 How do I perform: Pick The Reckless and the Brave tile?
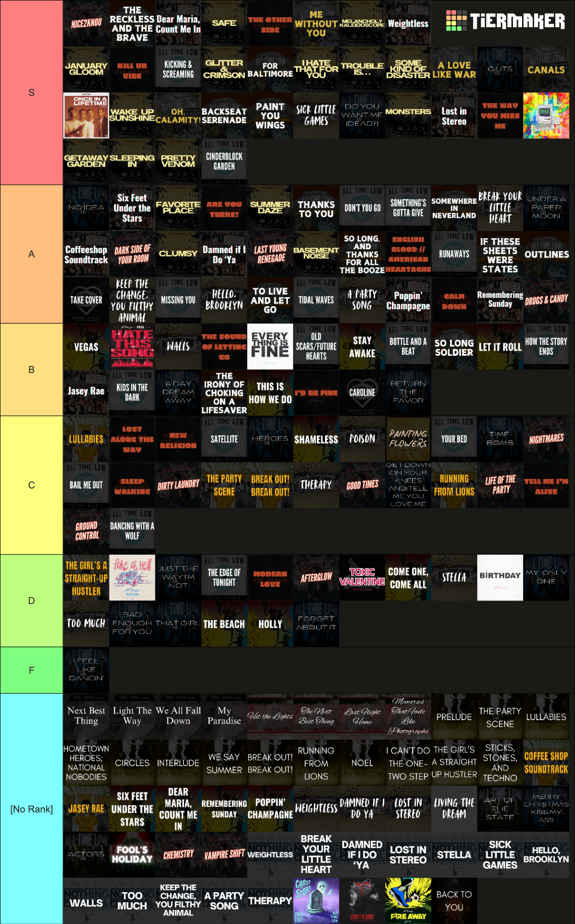132,23
